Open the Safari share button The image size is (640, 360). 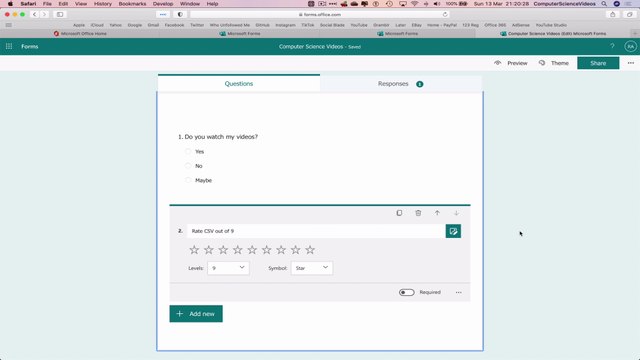[x=612, y=14]
